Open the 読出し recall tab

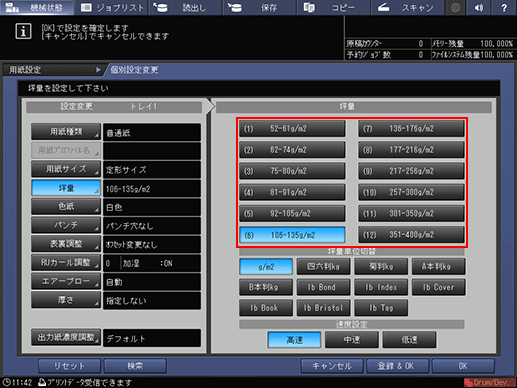coord(186,7)
